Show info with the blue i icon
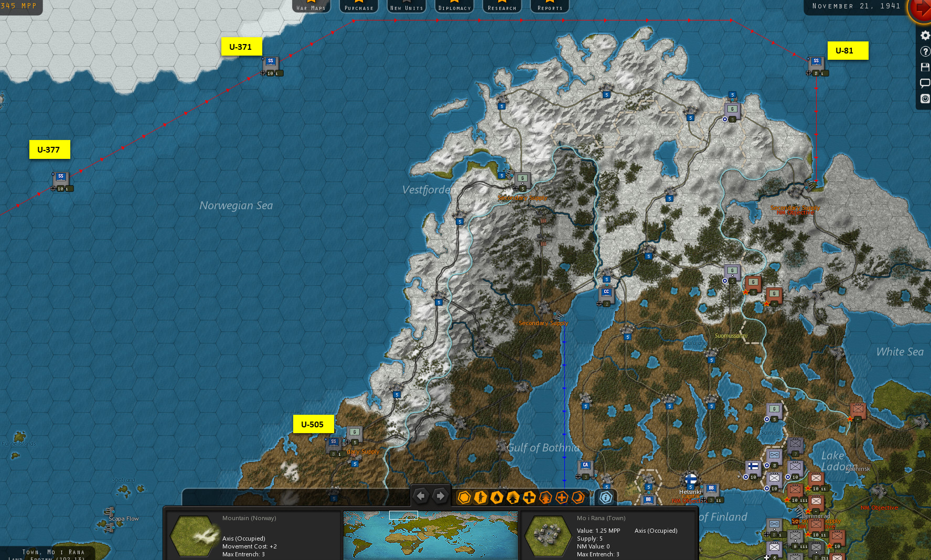 [606, 497]
